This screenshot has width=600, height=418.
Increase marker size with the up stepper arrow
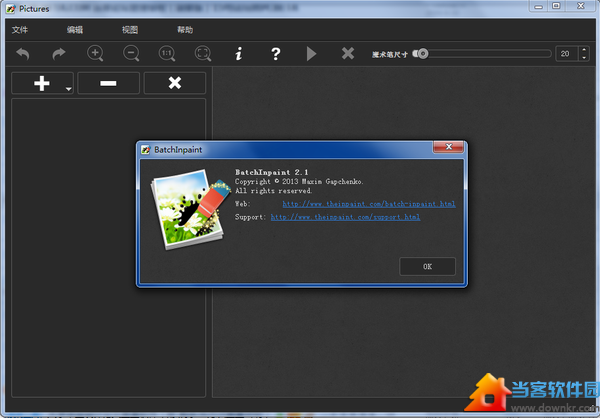click(584, 50)
